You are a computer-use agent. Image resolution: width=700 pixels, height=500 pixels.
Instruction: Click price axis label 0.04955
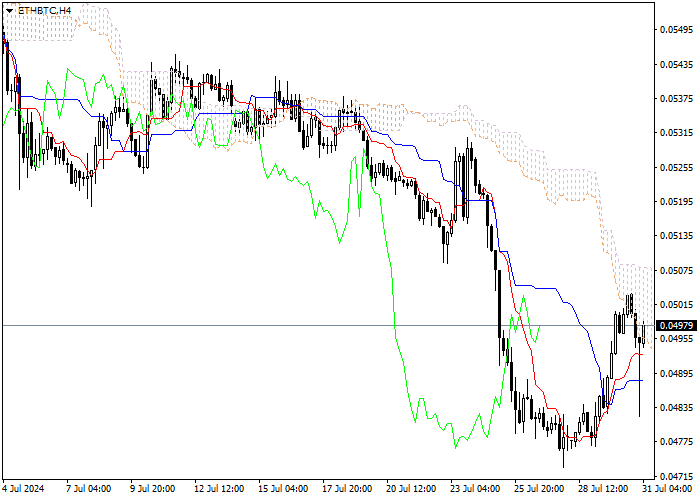click(x=676, y=338)
